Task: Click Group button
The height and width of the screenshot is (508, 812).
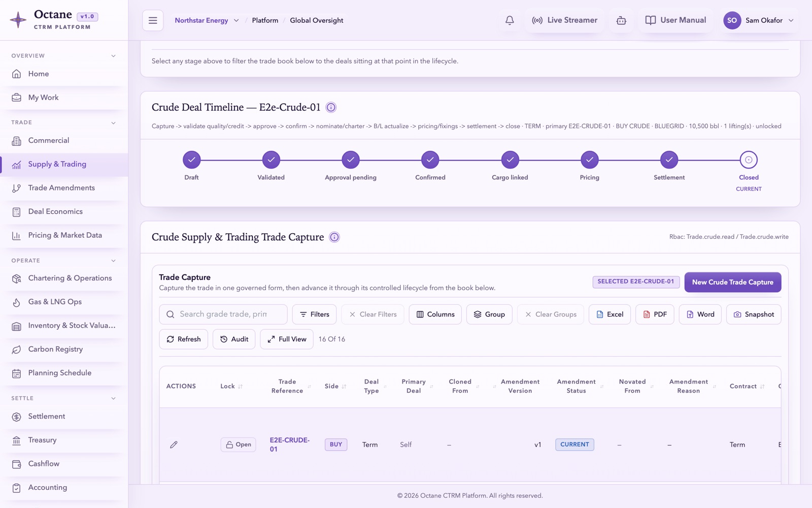Action: pyautogui.click(x=489, y=314)
